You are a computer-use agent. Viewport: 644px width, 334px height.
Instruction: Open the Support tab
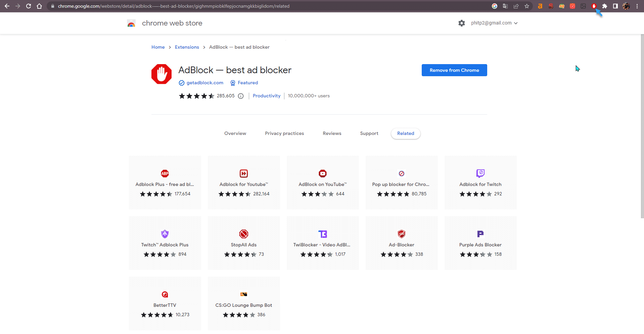tap(369, 133)
